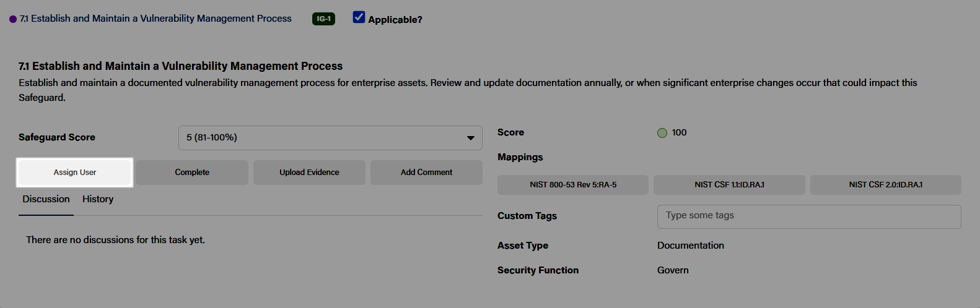The image size is (980, 308).
Task: Click the score value 100
Action: pos(679,132)
